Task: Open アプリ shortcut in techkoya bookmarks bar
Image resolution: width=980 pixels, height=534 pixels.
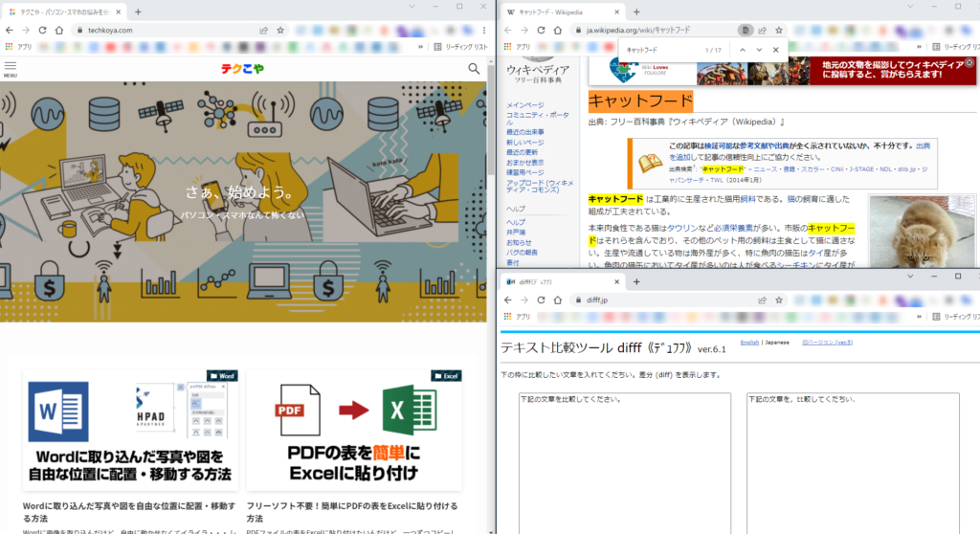Action: click(19, 47)
